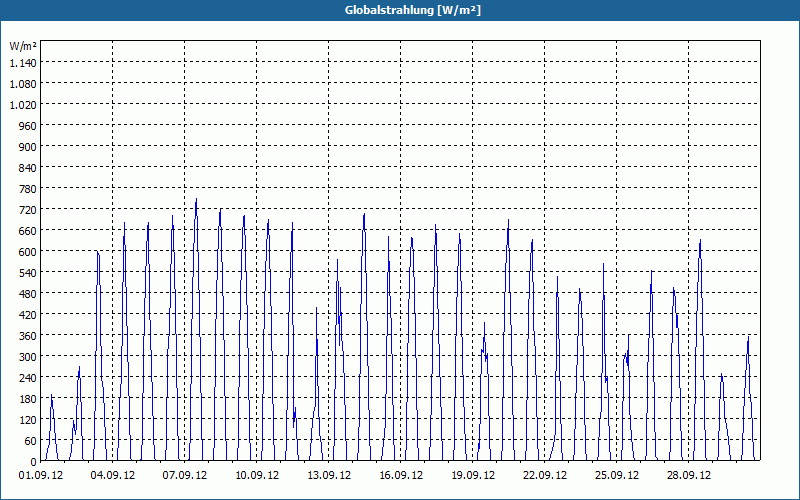Click the 25.09.12 date label

pos(616,476)
